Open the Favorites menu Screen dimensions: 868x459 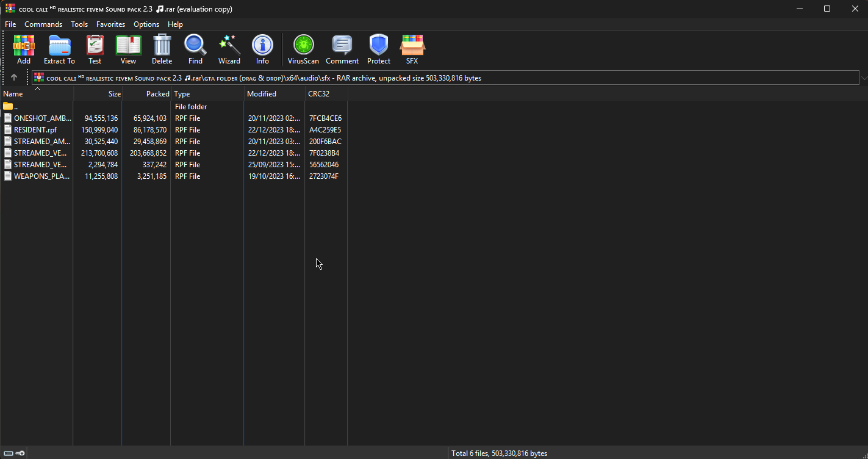[x=110, y=24]
